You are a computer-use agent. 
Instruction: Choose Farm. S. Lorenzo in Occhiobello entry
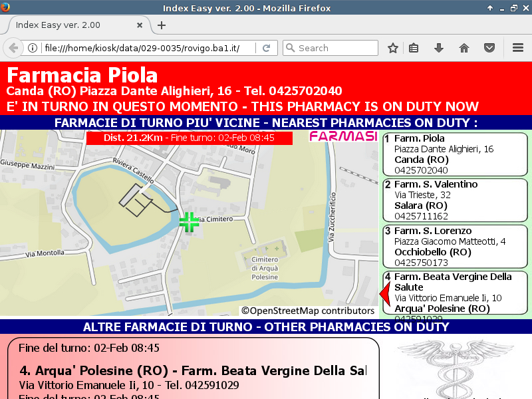click(455, 247)
